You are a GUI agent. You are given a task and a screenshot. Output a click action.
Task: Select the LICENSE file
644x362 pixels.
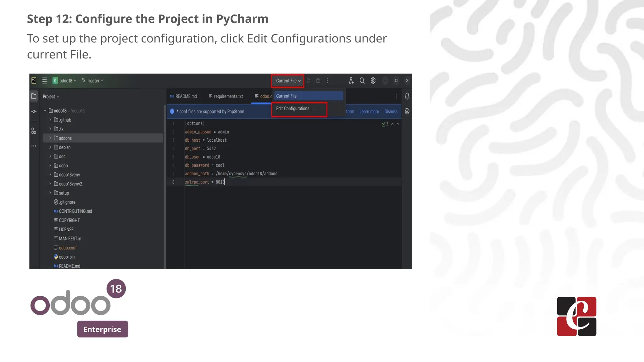click(x=64, y=229)
